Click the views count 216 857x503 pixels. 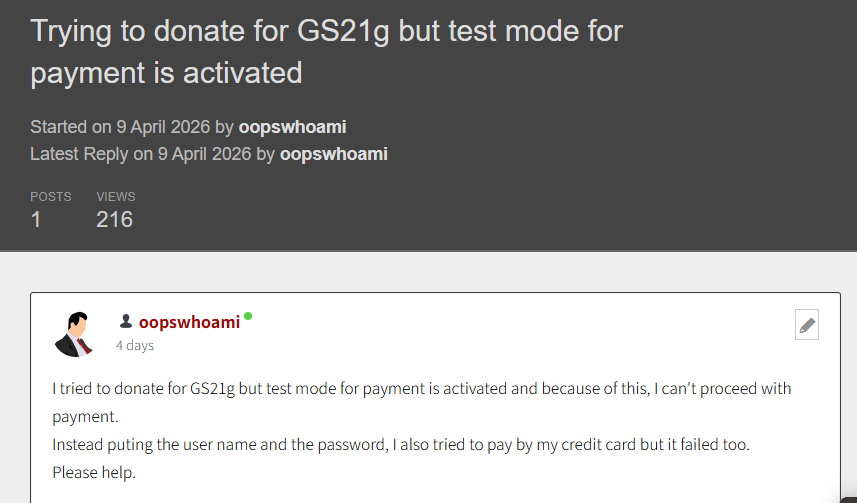coord(114,219)
